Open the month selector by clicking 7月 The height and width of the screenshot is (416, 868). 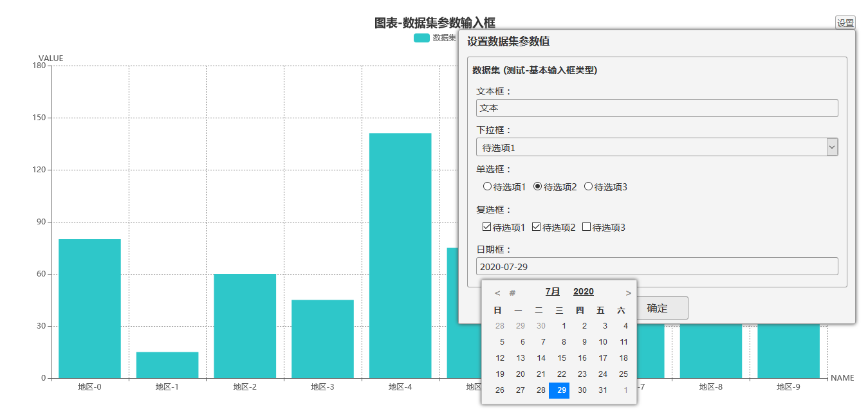(552, 291)
